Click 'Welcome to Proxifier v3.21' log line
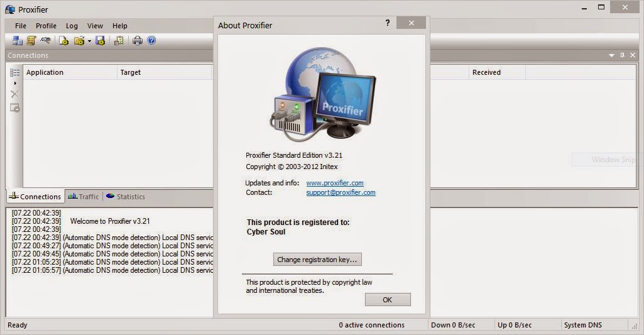 110,221
